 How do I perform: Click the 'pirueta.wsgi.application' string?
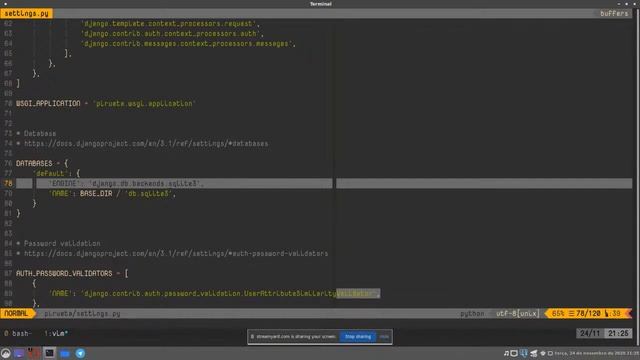144,104
